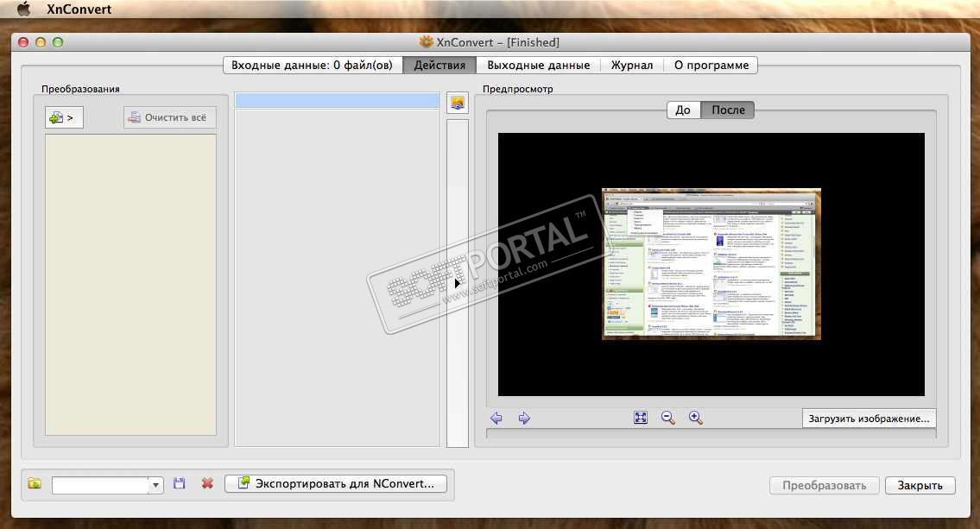Open the Apple menu

pyautogui.click(x=23, y=9)
